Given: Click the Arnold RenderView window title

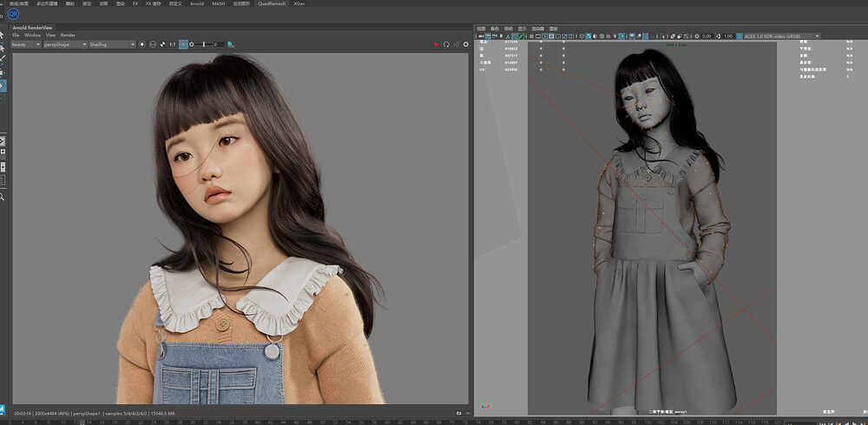Looking at the screenshot, I should pos(33,28).
